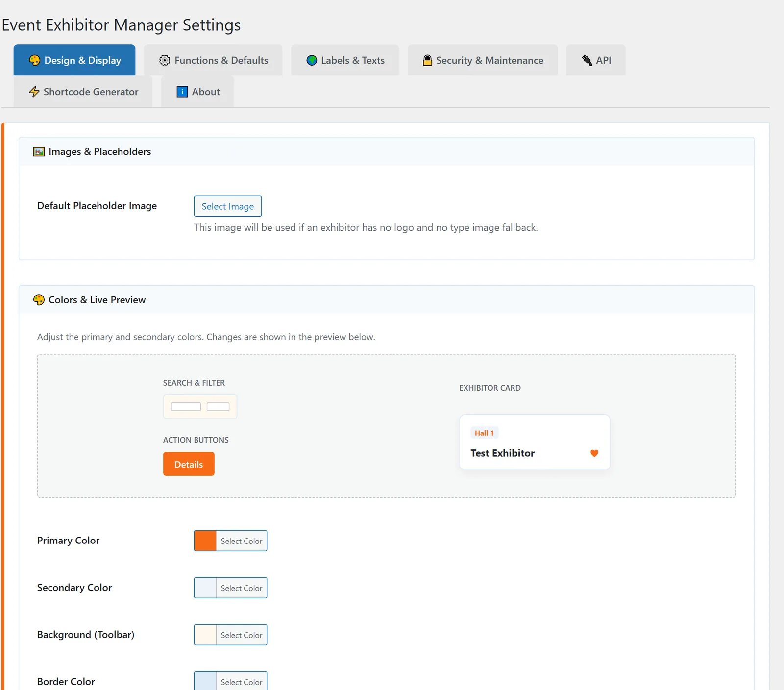Open the Labels & Texts tab
Viewport: 784px width, 690px height.
pos(345,60)
